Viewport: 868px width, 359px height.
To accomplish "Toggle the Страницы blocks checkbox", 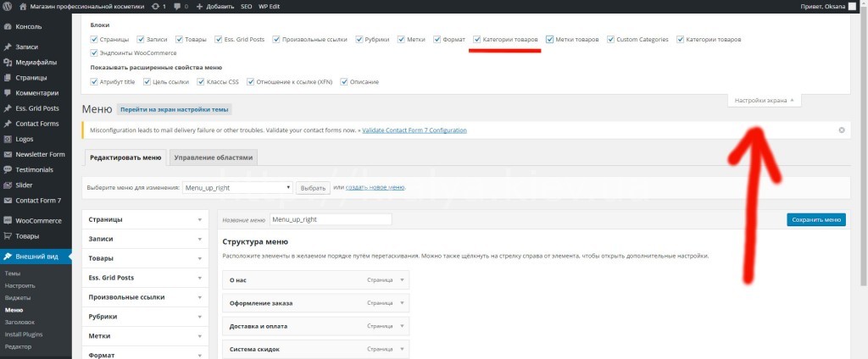I will click(93, 39).
